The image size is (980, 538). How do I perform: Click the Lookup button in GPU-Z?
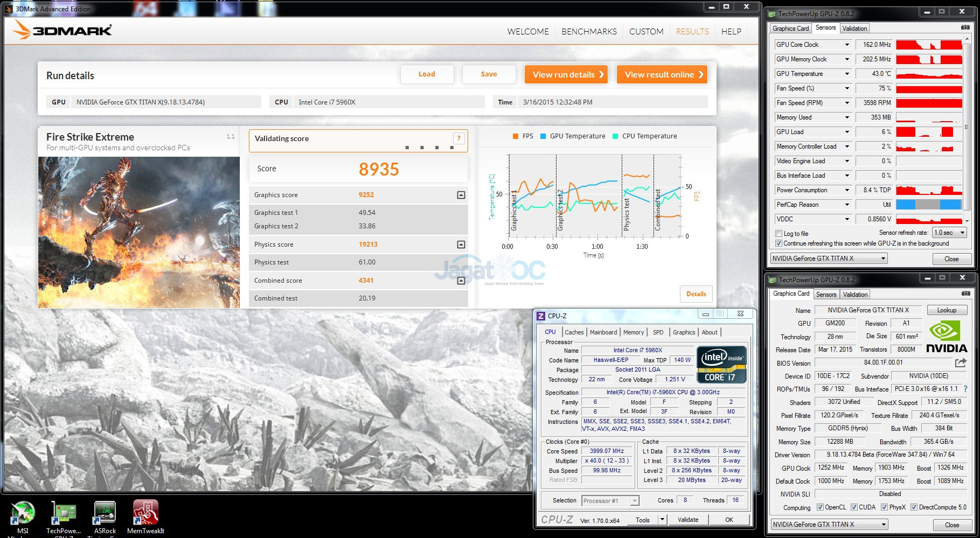[x=947, y=310]
